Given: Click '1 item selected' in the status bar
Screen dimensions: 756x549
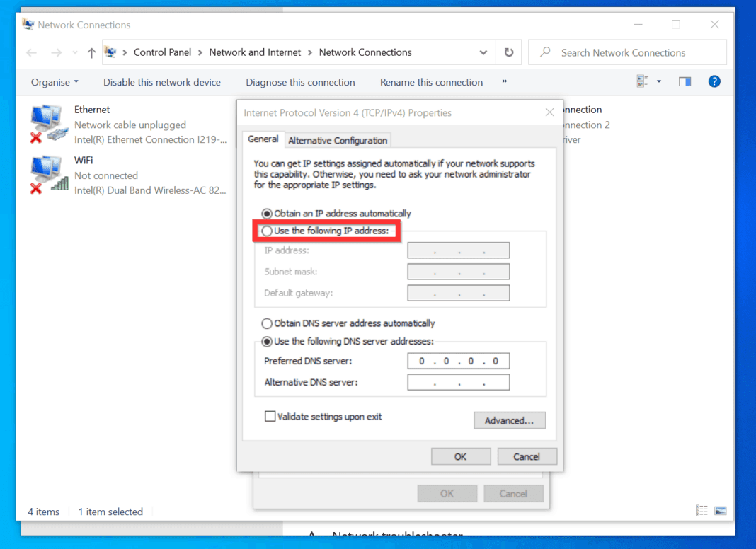Looking at the screenshot, I should click(110, 512).
